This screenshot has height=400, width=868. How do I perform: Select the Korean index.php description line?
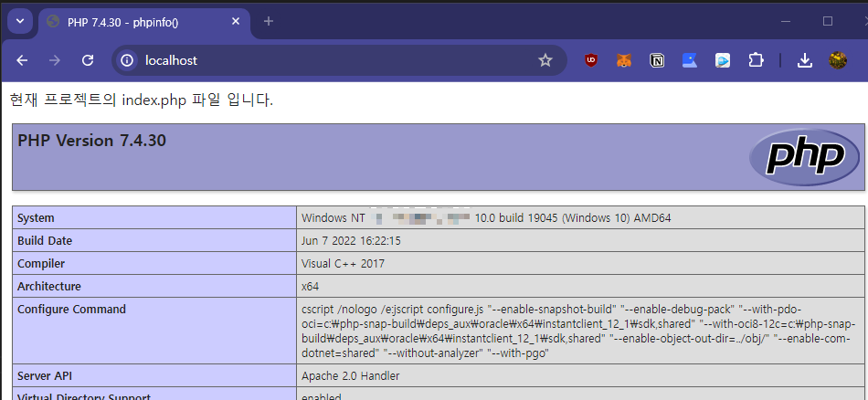point(142,100)
